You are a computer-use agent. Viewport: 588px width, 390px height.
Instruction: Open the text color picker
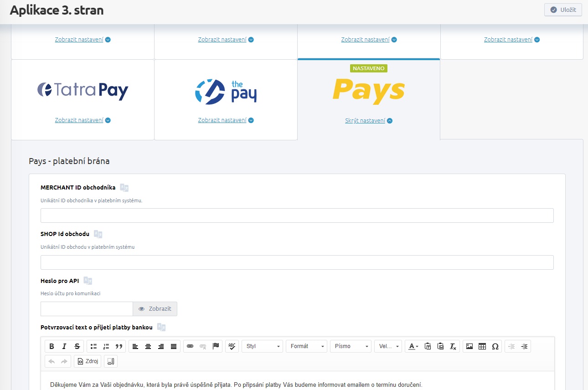413,346
